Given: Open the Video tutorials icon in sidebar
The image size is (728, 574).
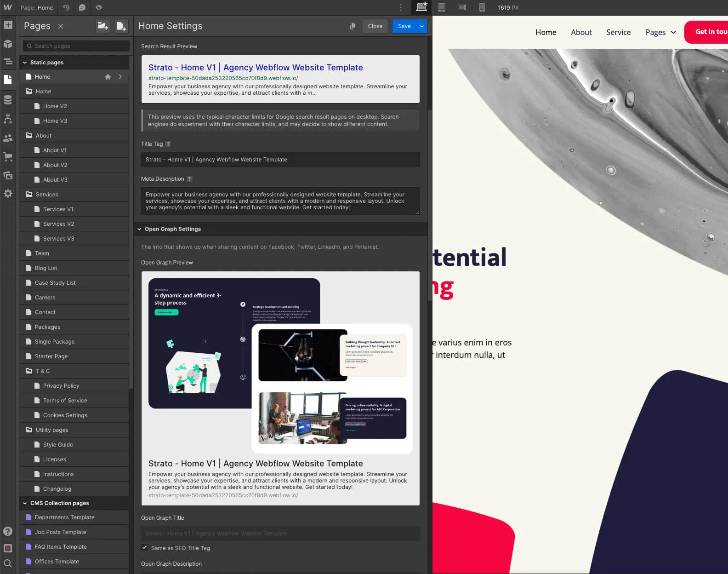Looking at the screenshot, I should (8, 548).
